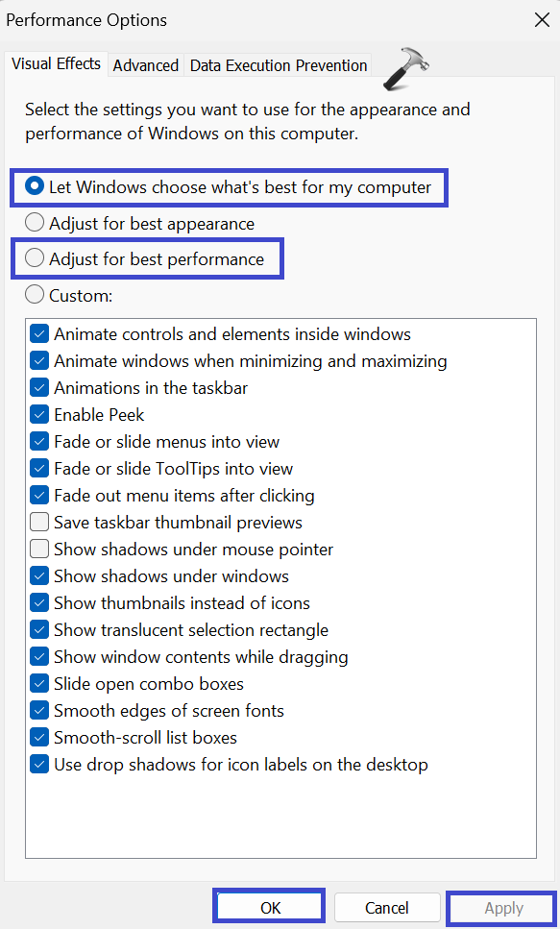Close the Performance Options dialog
The height and width of the screenshot is (929, 560).
(x=542, y=20)
